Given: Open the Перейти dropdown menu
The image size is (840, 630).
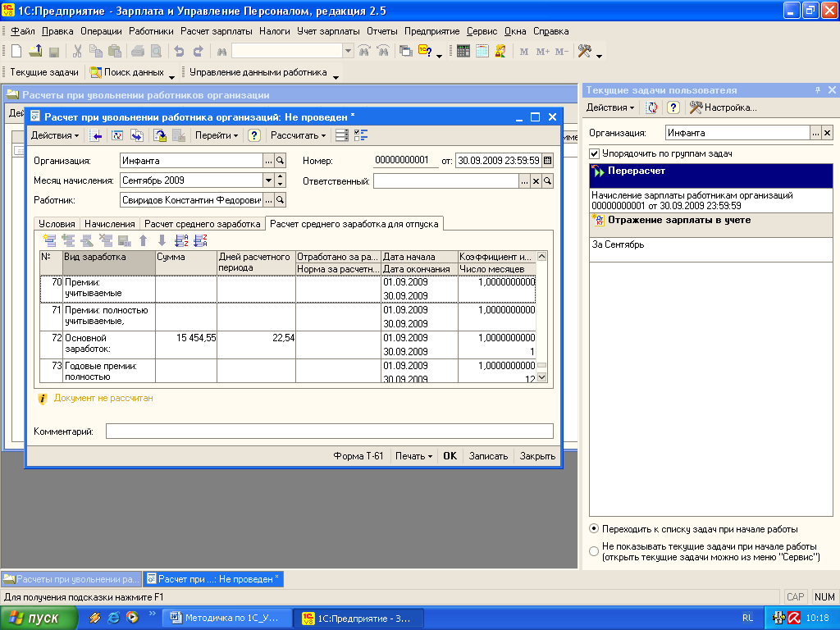Looking at the screenshot, I should (217, 135).
